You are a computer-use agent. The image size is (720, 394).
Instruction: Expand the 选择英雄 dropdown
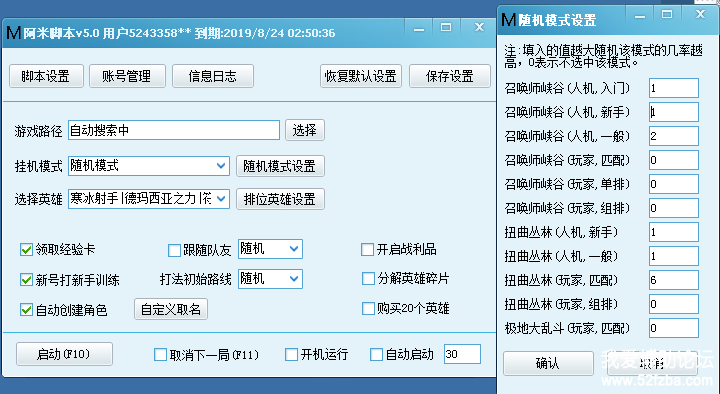[x=149, y=199]
